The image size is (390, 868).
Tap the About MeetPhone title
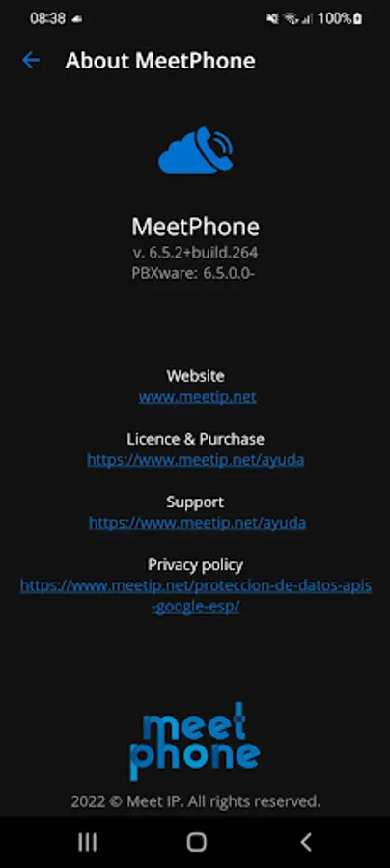coord(160,60)
